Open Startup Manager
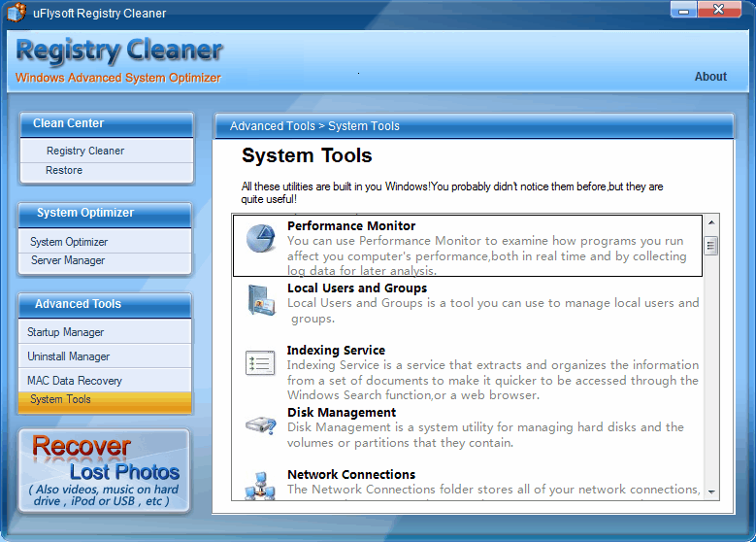This screenshot has height=542, width=756. pos(105,332)
